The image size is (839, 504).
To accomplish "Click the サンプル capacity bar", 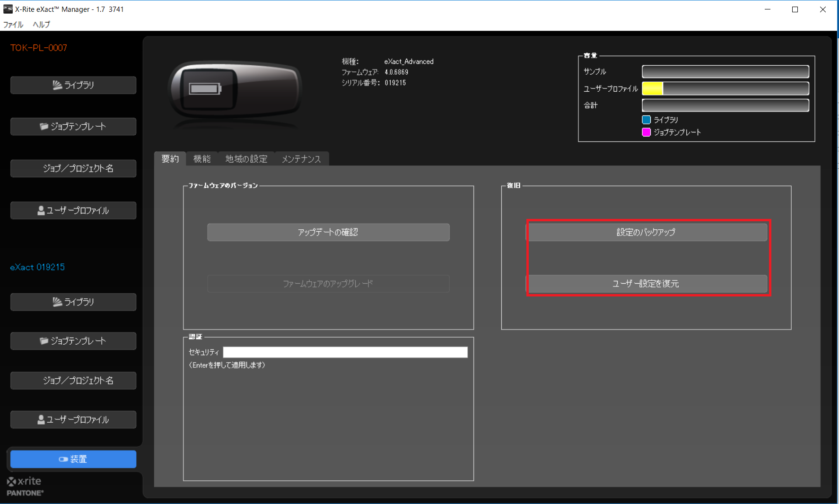I will pos(725,71).
